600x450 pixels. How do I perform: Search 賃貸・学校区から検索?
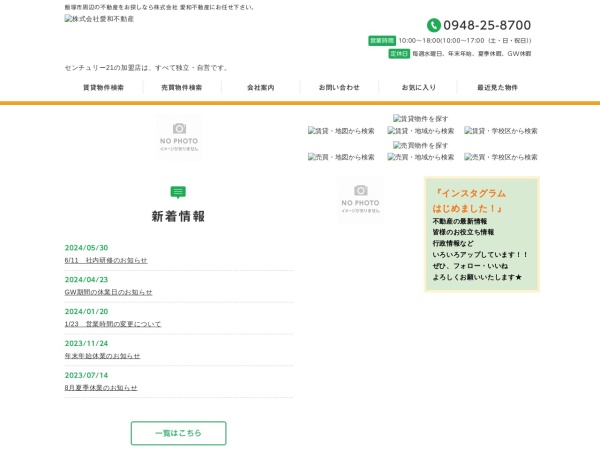(x=501, y=131)
